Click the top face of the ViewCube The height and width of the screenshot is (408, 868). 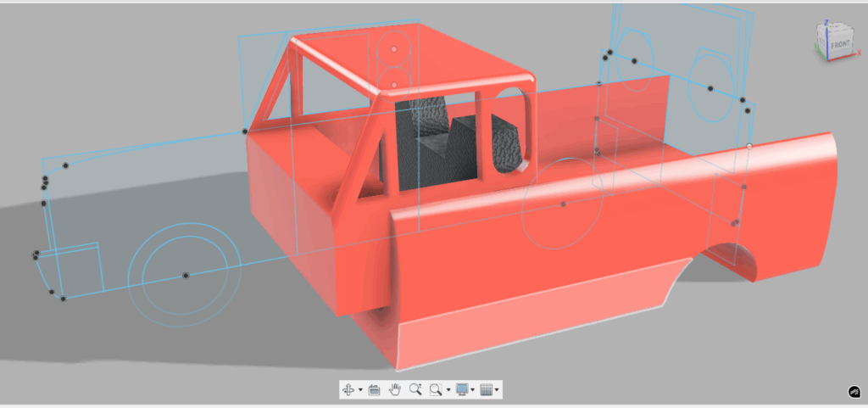[835, 28]
